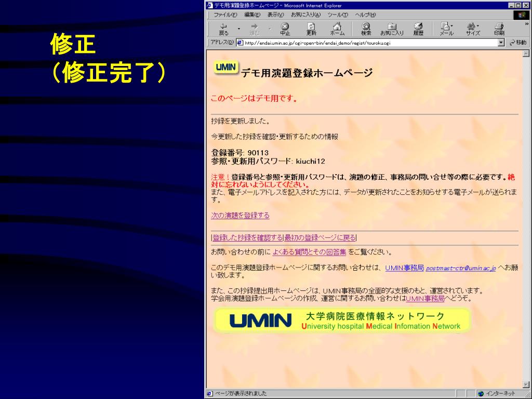
Task: Click the Mail (メール) toolbar icon
Action: 446,29
